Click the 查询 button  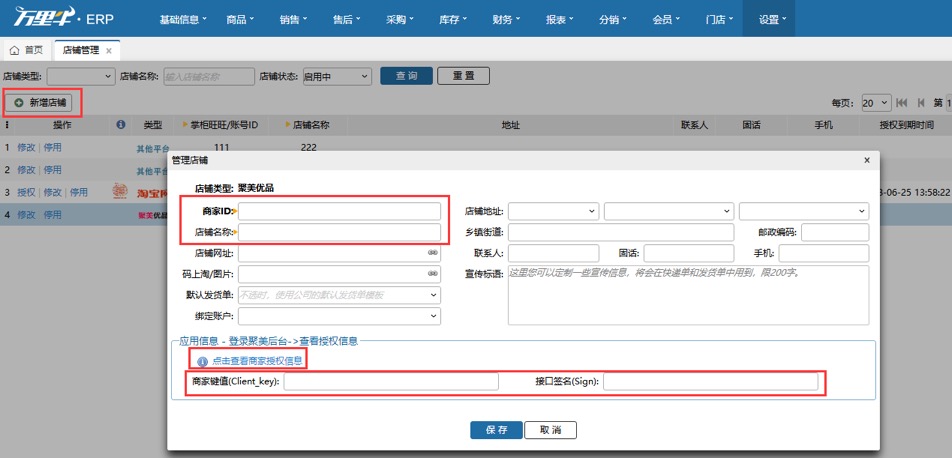click(x=406, y=77)
